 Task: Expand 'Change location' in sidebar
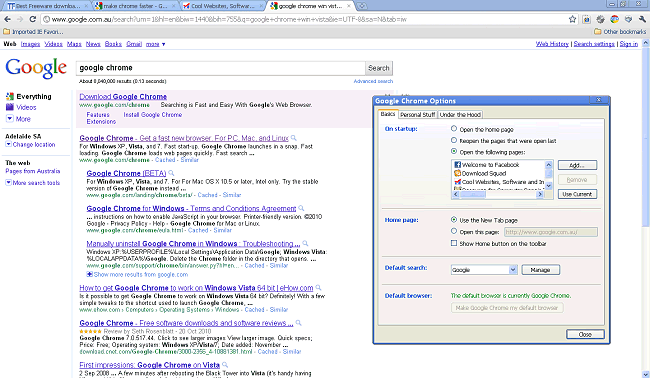pyautogui.click(x=30, y=145)
